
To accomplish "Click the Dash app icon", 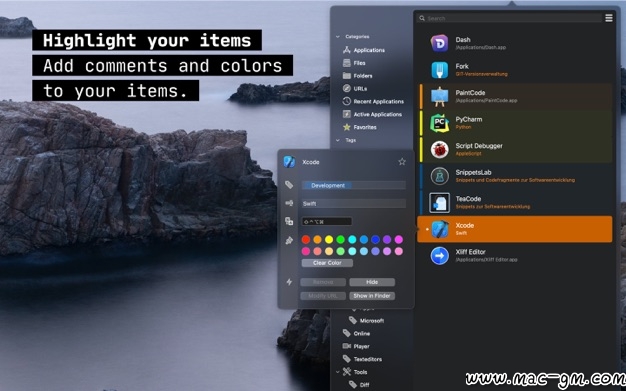I will pos(439,43).
